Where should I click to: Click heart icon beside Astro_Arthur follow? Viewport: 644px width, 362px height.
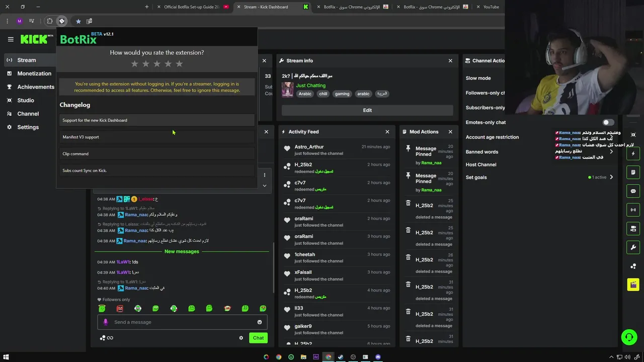287,149
